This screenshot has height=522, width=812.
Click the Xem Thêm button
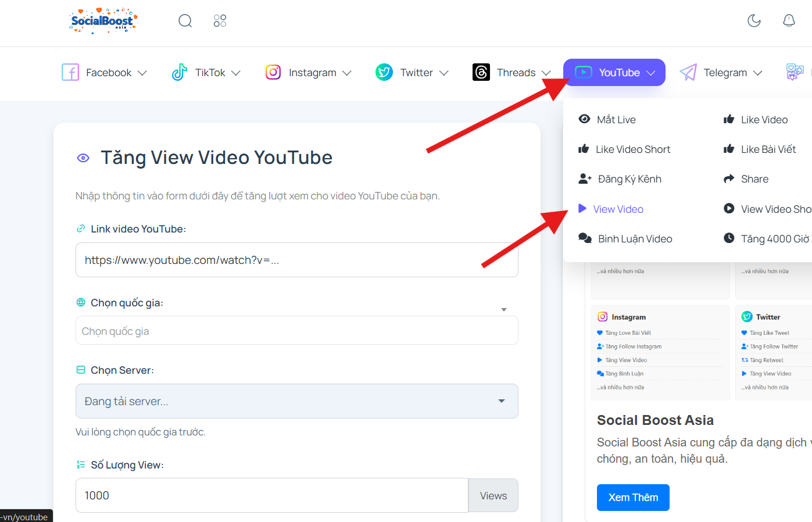pos(633,498)
